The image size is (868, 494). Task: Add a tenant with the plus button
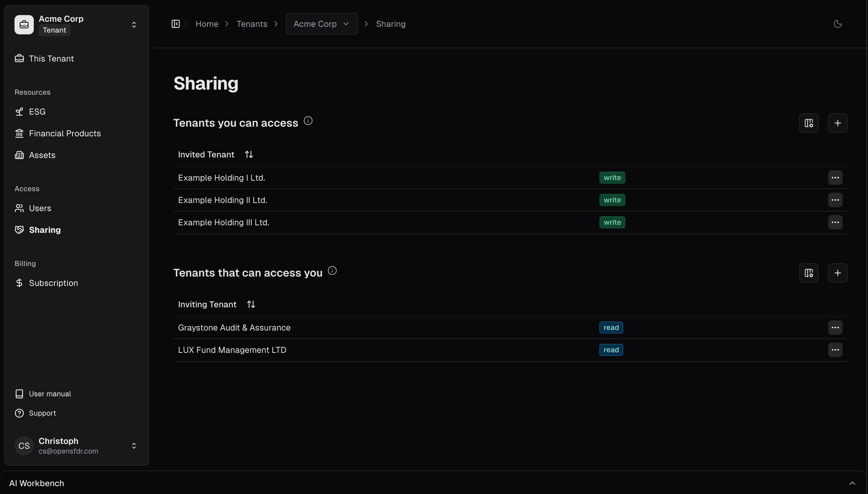[x=837, y=123]
